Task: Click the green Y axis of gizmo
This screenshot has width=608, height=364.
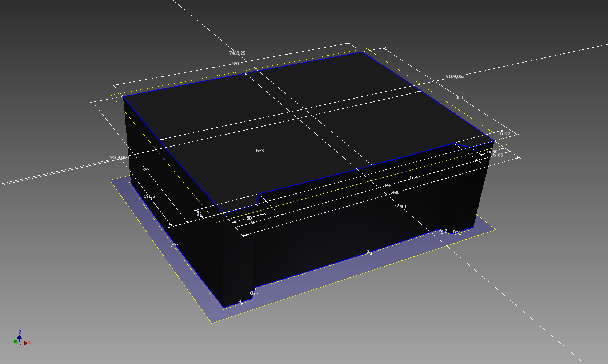Action: pyautogui.click(x=15, y=341)
